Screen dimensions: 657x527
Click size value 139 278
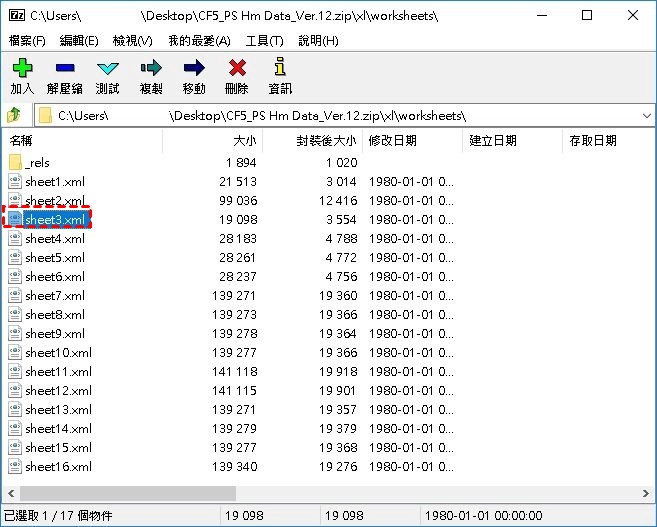(x=235, y=333)
